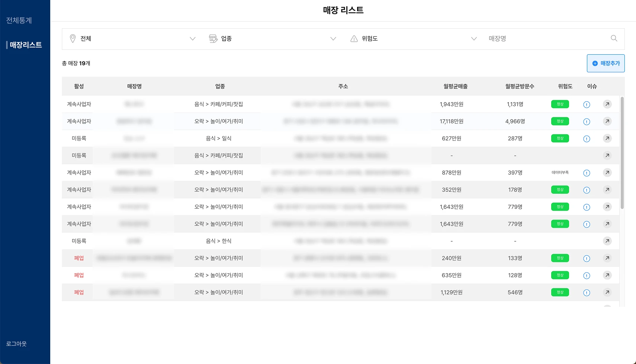The image size is (636, 364).
Task: Click the 매장명 search input field
Action: click(547, 39)
